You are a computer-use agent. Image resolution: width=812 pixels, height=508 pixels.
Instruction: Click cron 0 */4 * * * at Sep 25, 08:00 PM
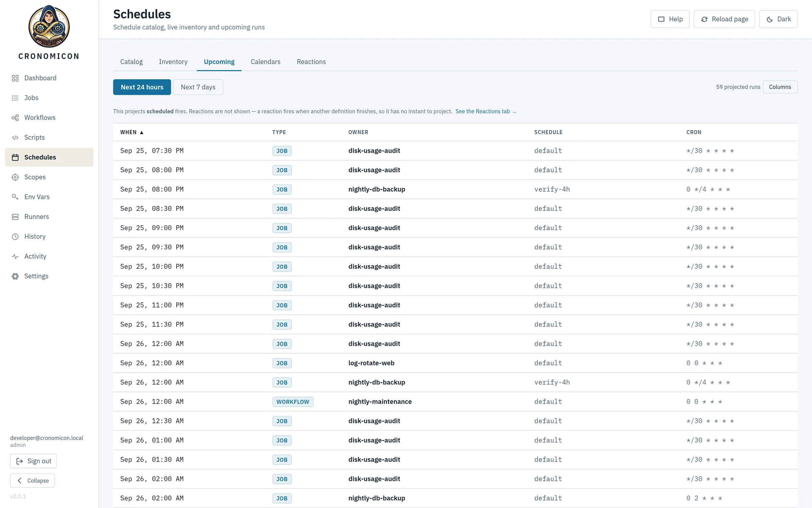[708, 189]
